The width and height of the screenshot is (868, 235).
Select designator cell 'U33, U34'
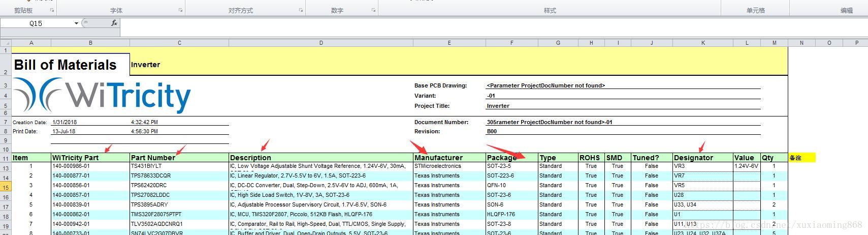[x=703, y=204]
